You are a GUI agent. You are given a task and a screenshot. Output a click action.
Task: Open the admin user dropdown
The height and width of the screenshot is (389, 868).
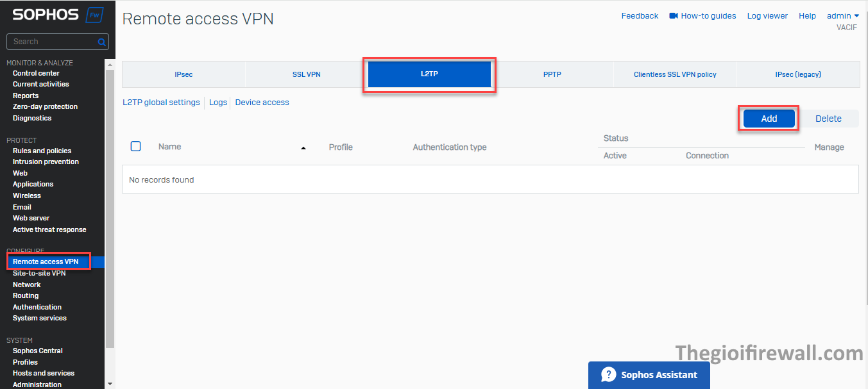[x=843, y=16]
